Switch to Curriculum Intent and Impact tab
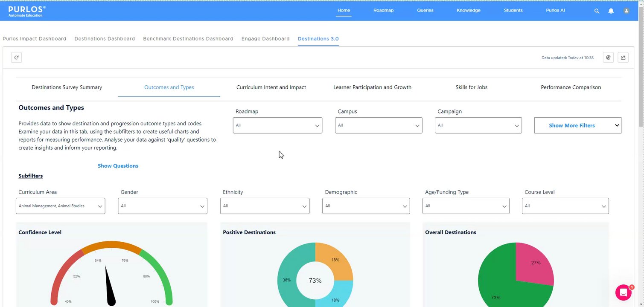 point(271,87)
